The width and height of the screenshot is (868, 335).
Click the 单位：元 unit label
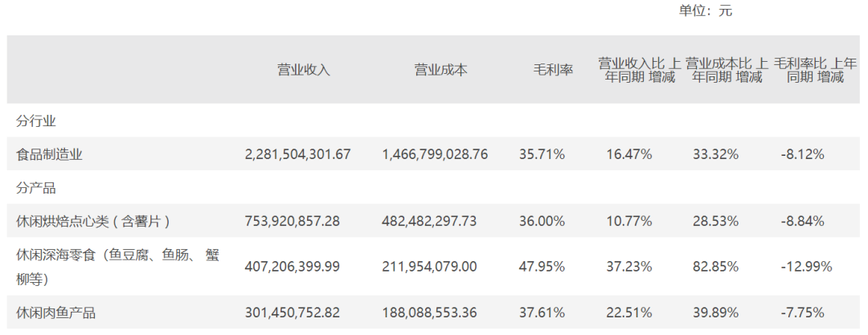706,11
